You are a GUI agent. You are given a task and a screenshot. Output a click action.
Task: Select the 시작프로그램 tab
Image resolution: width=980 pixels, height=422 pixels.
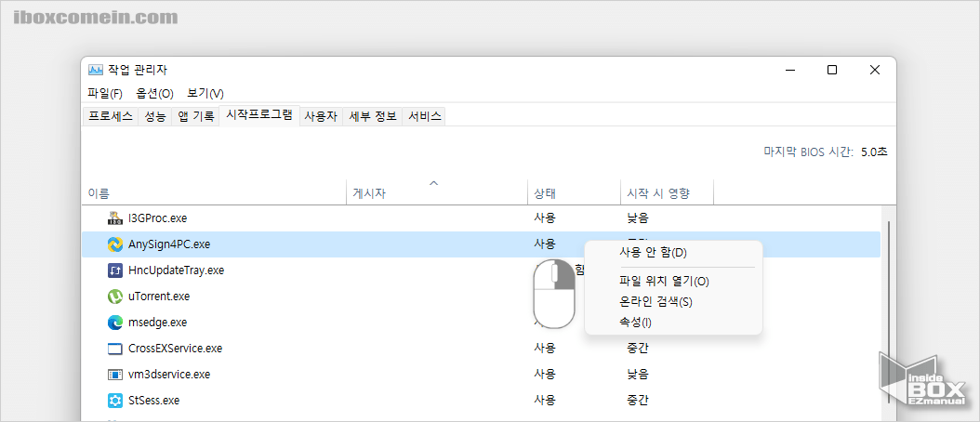258,115
